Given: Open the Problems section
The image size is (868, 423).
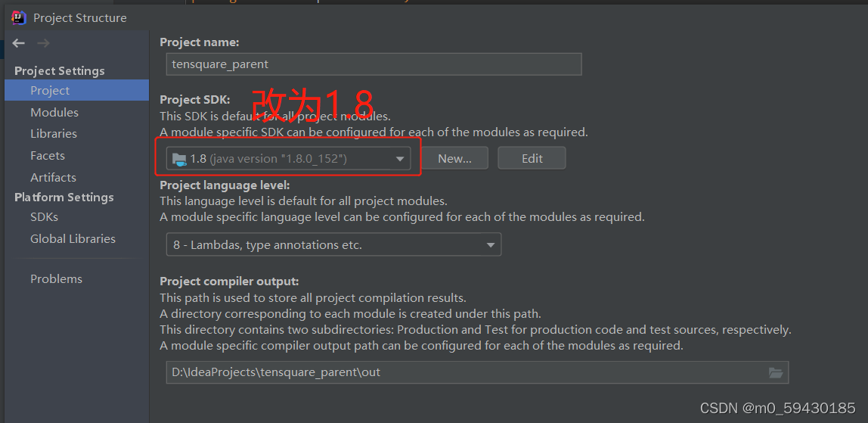Looking at the screenshot, I should coord(57,279).
